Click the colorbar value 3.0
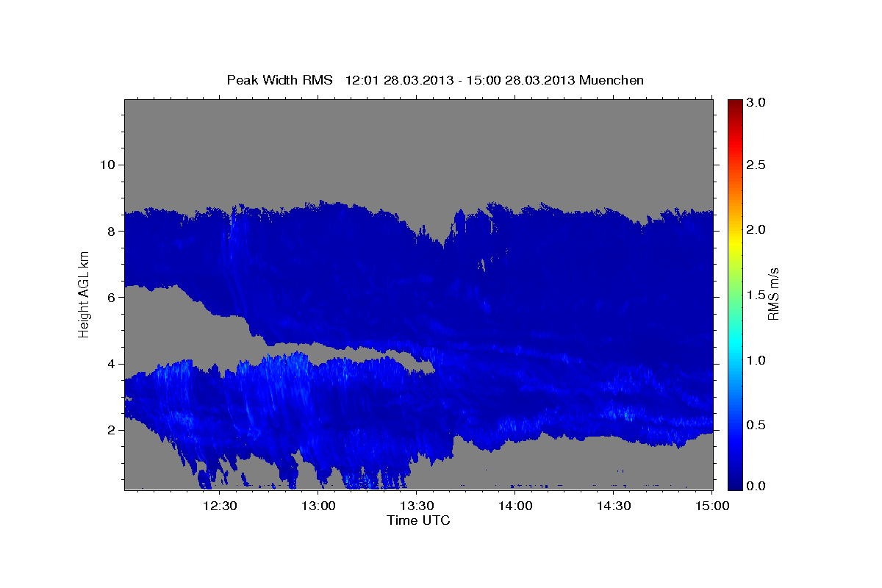Screen dimensions: 882x588 (756, 103)
